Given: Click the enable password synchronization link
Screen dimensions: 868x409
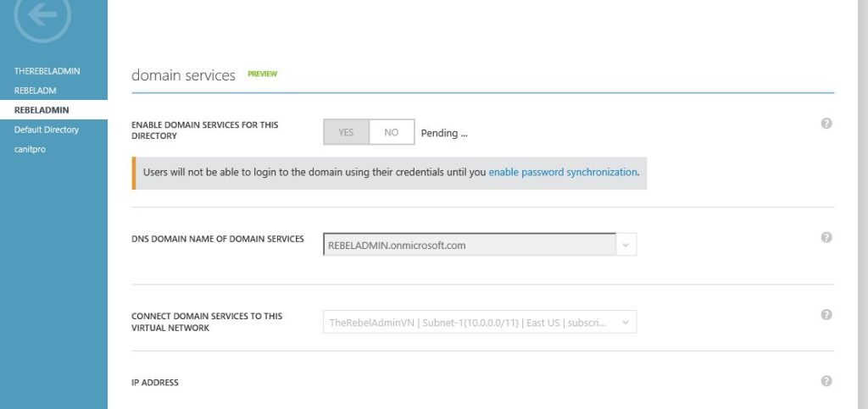Looking at the screenshot, I should (x=562, y=172).
